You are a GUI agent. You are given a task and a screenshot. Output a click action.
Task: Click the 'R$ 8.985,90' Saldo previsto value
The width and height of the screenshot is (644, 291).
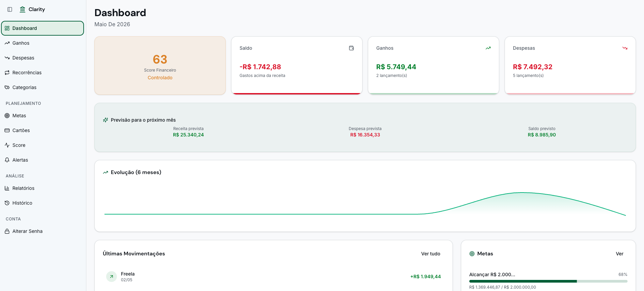[x=542, y=135]
